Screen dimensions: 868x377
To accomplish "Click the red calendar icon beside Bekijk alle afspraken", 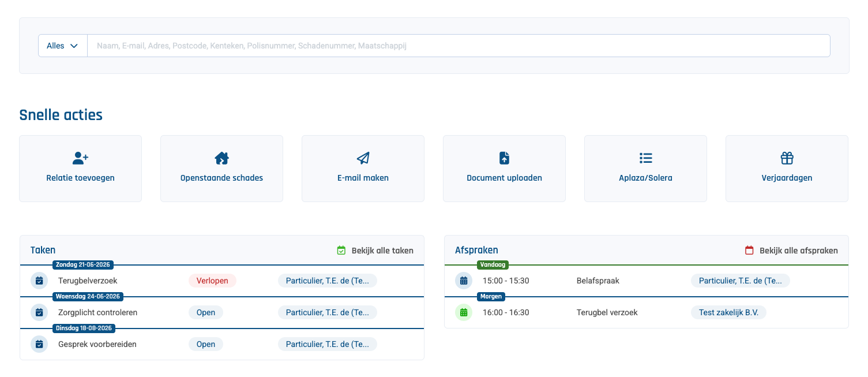I will 749,251.
